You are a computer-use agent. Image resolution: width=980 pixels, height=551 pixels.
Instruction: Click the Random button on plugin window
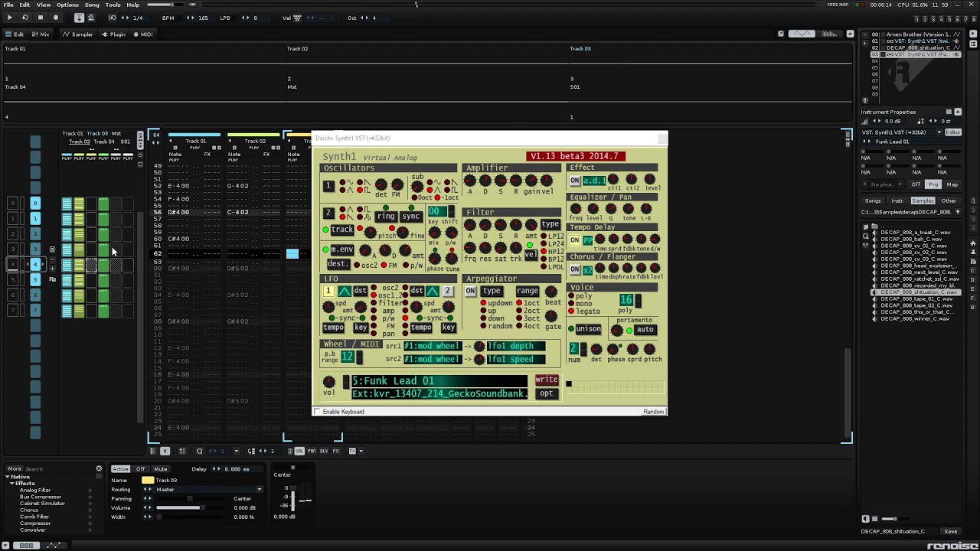(653, 412)
